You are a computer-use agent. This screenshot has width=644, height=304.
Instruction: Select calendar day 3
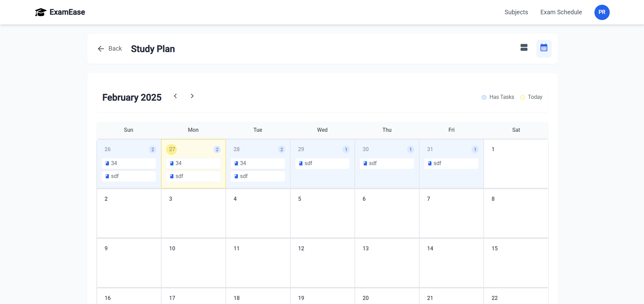(193, 213)
